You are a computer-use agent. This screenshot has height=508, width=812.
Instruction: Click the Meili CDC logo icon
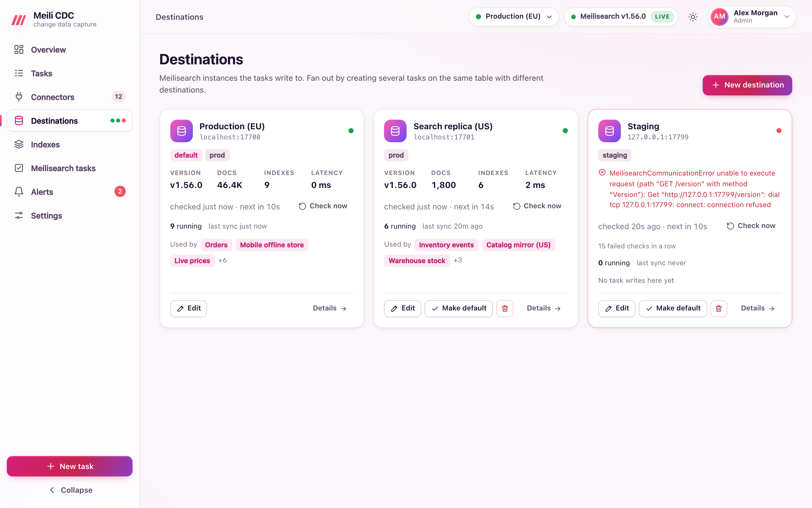[18, 20]
